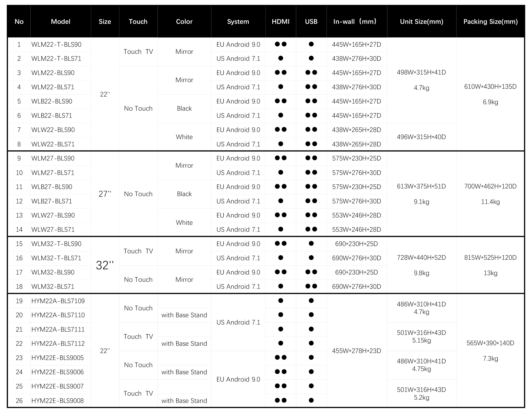Select unit size 496W*315H*40D
Viewport: 532px width, 414px height.
pos(421,137)
